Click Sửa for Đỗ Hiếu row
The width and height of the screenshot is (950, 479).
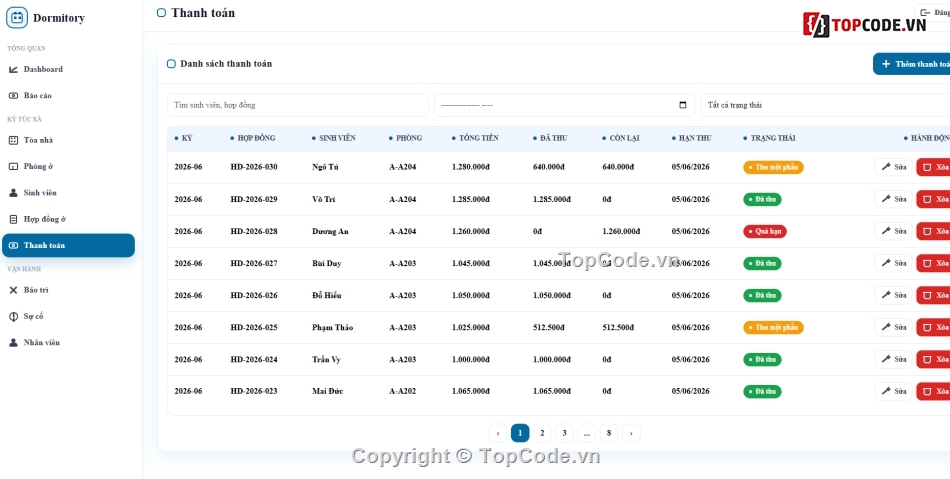[893, 296]
